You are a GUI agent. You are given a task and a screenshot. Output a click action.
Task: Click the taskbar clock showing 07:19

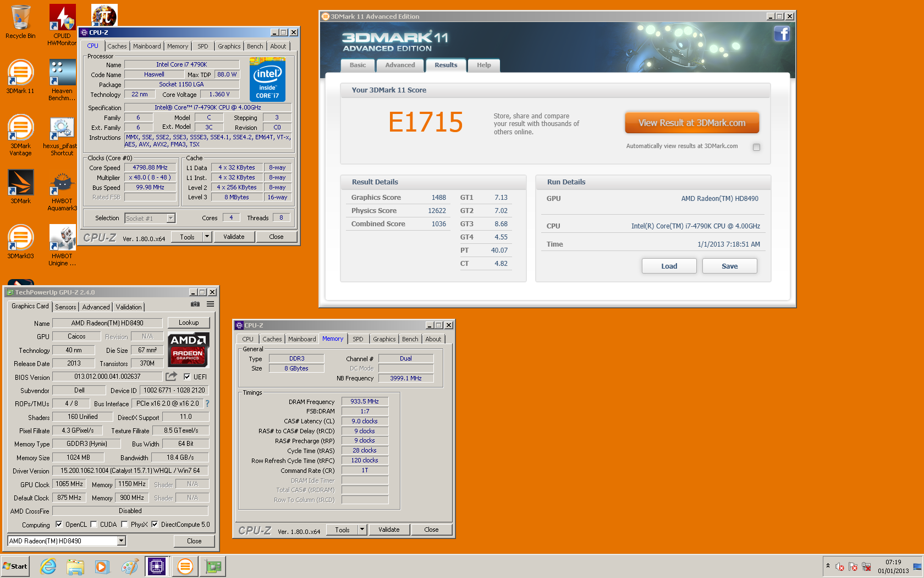point(893,566)
